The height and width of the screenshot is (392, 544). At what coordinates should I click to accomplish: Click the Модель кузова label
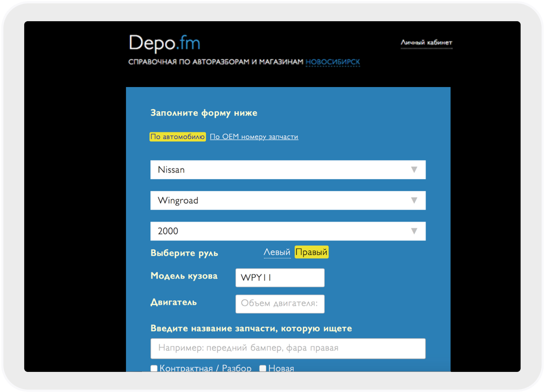point(184,276)
